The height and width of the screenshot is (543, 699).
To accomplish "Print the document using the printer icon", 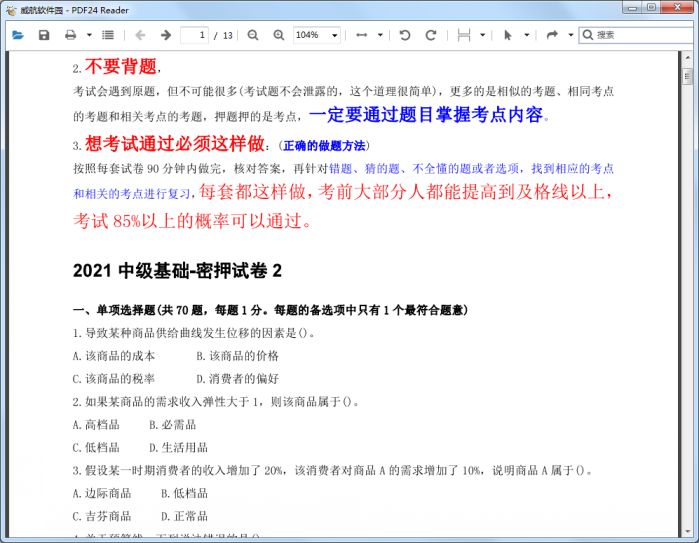I will point(70,35).
